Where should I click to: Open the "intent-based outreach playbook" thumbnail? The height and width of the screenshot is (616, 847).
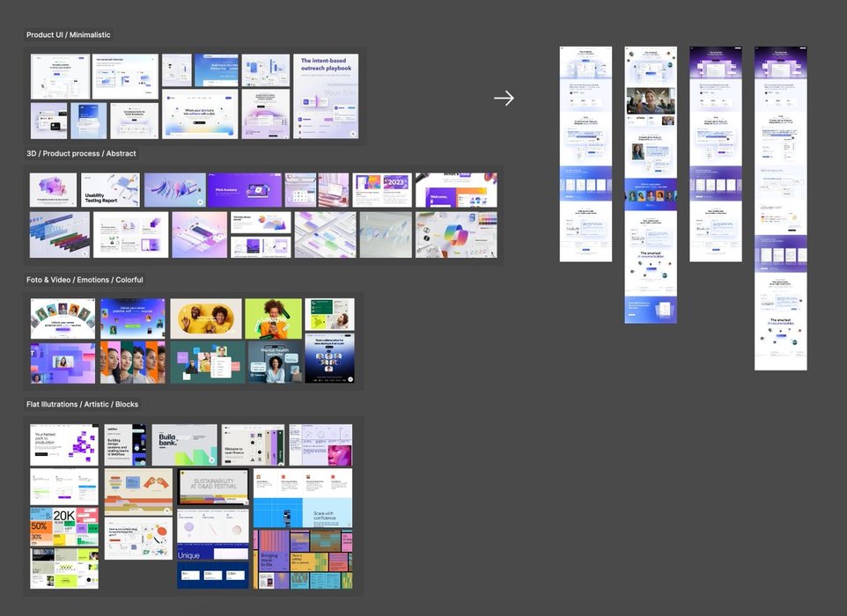point(326,96)
